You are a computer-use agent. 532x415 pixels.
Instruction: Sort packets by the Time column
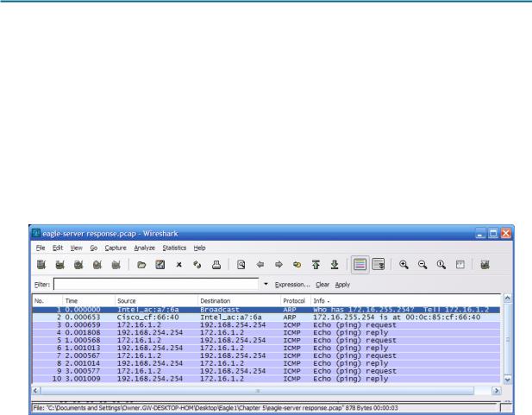click(89, 301)
